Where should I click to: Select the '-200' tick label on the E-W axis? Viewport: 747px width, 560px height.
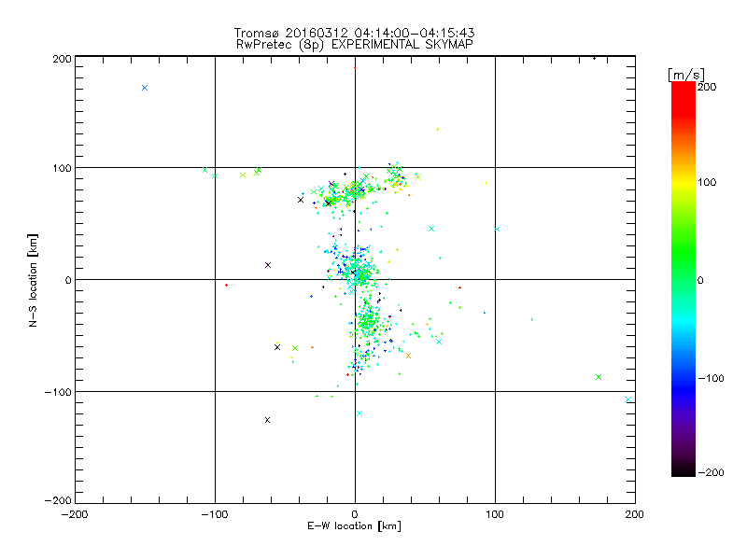(76, 514)
